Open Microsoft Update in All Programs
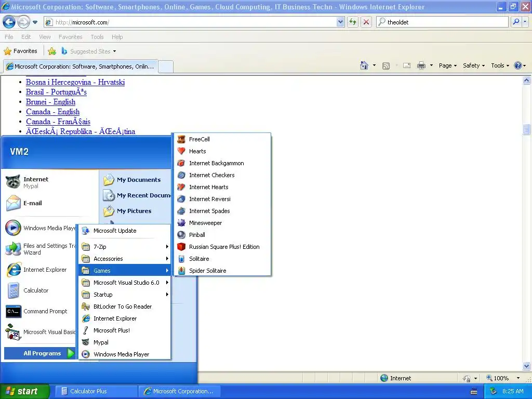 coord(125,231)
